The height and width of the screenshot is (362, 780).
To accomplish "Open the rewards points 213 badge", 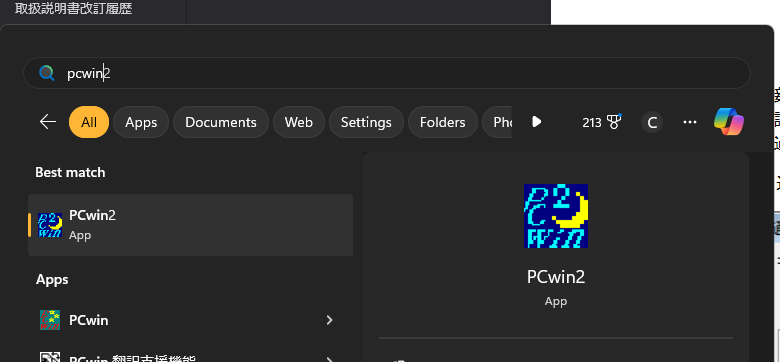I will (602, 122).
